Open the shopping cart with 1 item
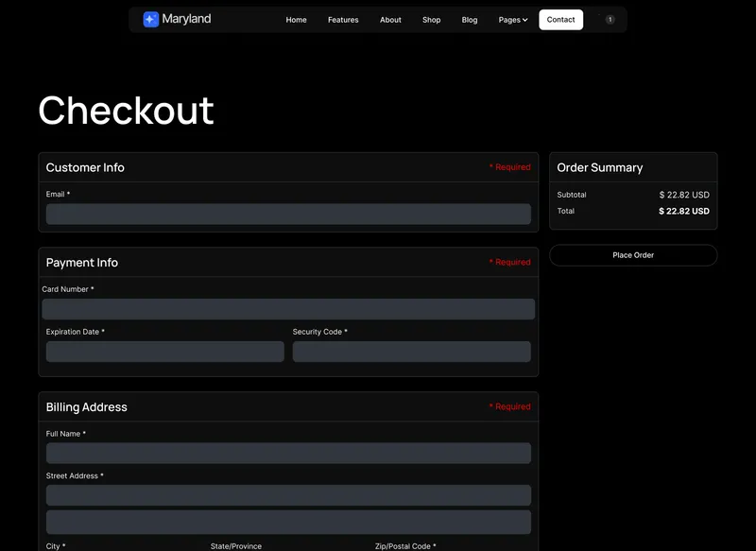This screenshot has height=551, width=756. (x=610, y=19)
